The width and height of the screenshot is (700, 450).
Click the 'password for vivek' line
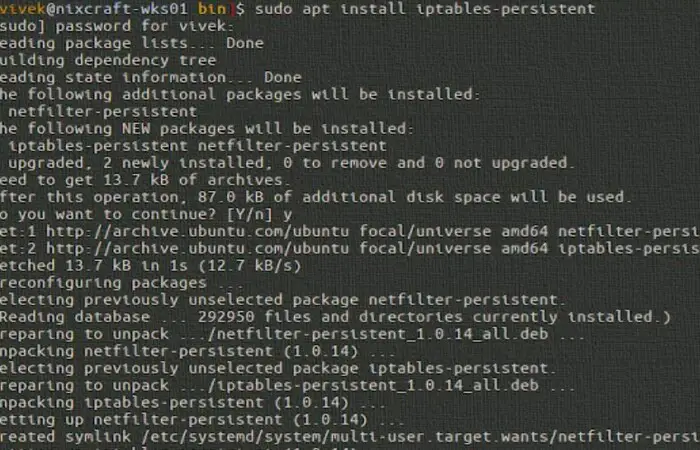click(117, 26)
